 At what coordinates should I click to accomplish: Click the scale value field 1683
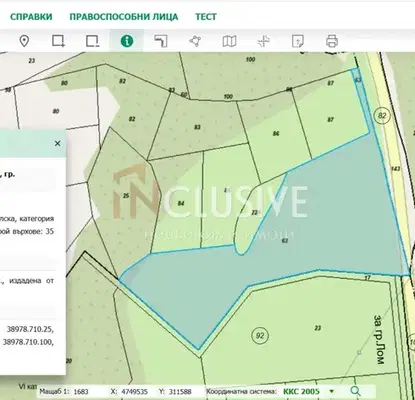point(81,392)
